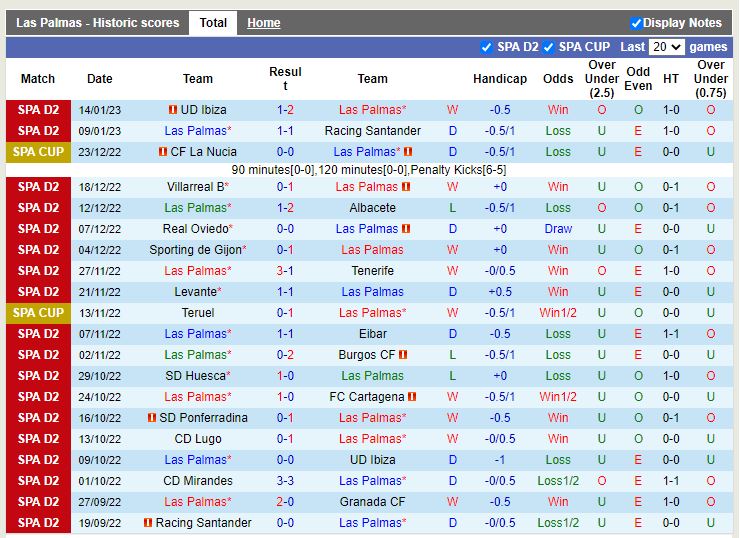
Task: Click the 1-2 result for 14/01/23
Action: (285, 109)
